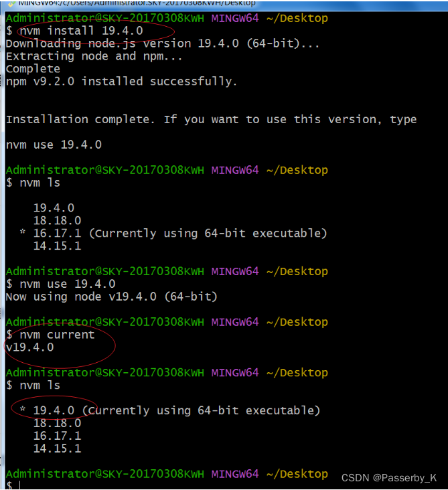Click '14.15.1' in the first nvm ls list
Screen dimensions: 448x490
pos(57,246)
